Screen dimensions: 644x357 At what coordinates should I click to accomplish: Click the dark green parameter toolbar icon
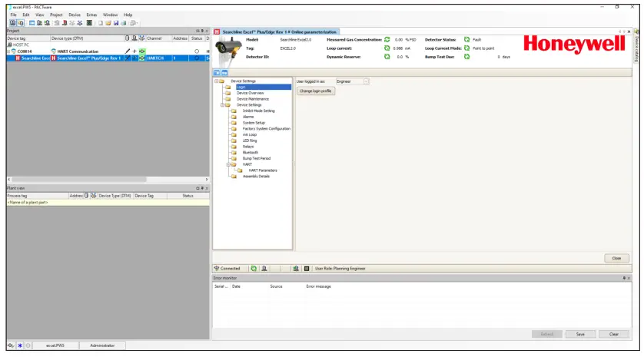[x=89, y=23]
